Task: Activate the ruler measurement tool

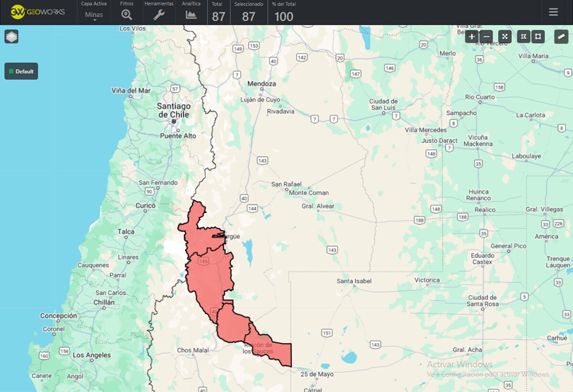Action: 561,37
